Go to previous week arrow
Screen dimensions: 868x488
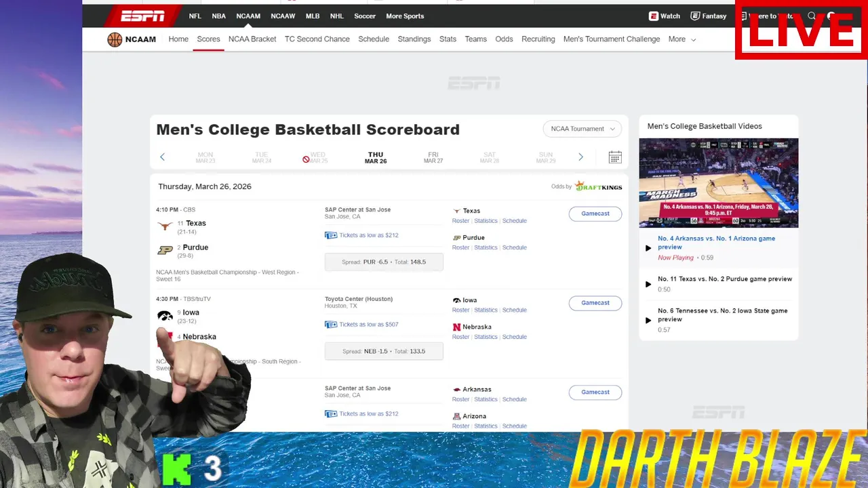(x=162, y=157)
